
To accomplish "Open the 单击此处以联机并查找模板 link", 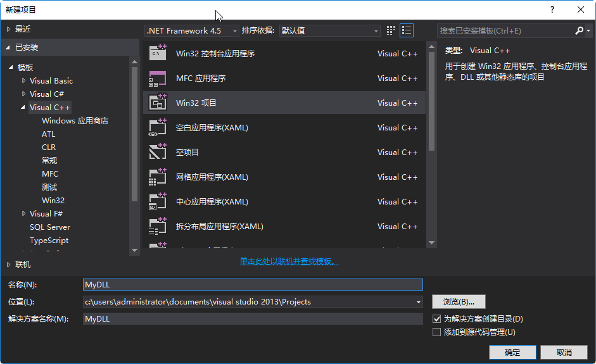I will (289, 261).
